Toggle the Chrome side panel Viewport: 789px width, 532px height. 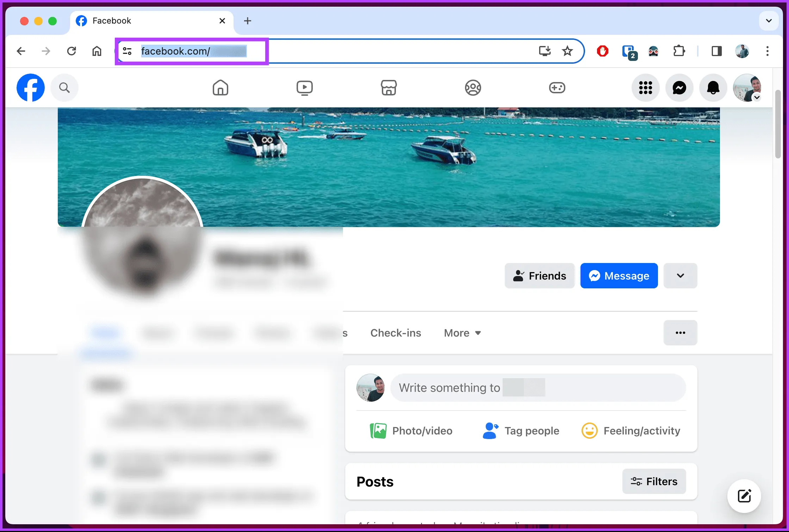click(716, 51)
